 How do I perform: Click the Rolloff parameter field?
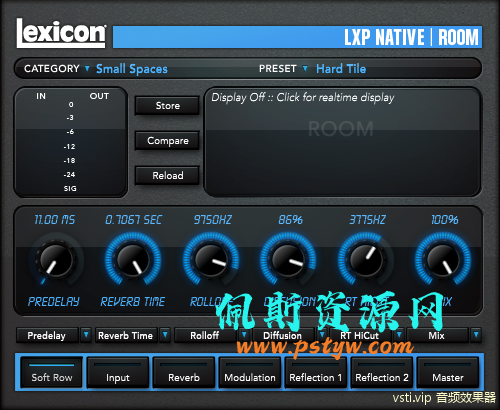coord(205,335)
